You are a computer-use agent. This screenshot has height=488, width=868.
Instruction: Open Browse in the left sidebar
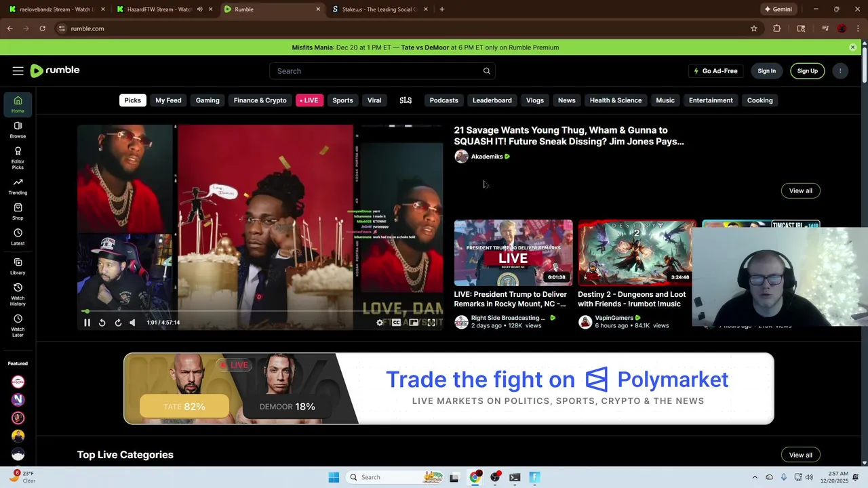tap(18, 129)
